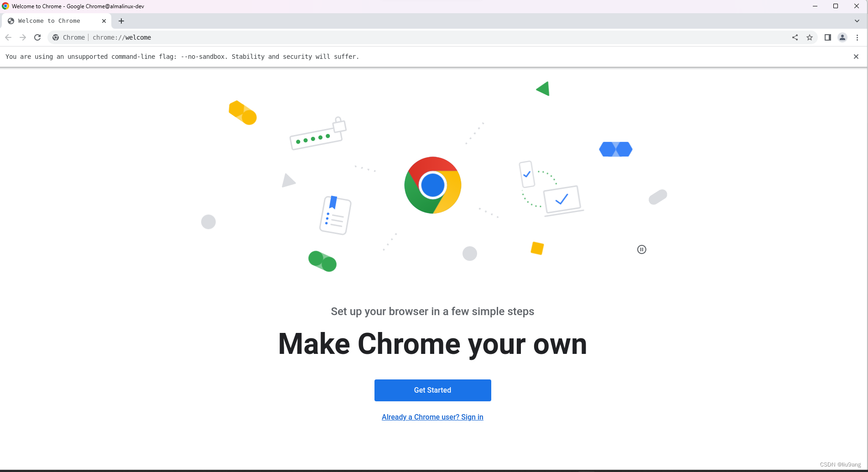Minimize the Chrome window
The width and height of the screenshot is (868, 472).
click(815, 6)
